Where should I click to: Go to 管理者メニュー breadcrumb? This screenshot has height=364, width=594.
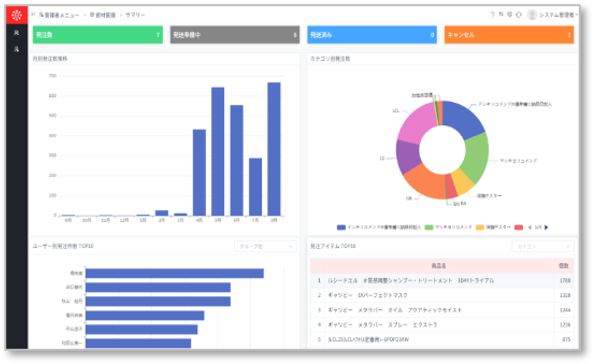click(x=59, y=15)
